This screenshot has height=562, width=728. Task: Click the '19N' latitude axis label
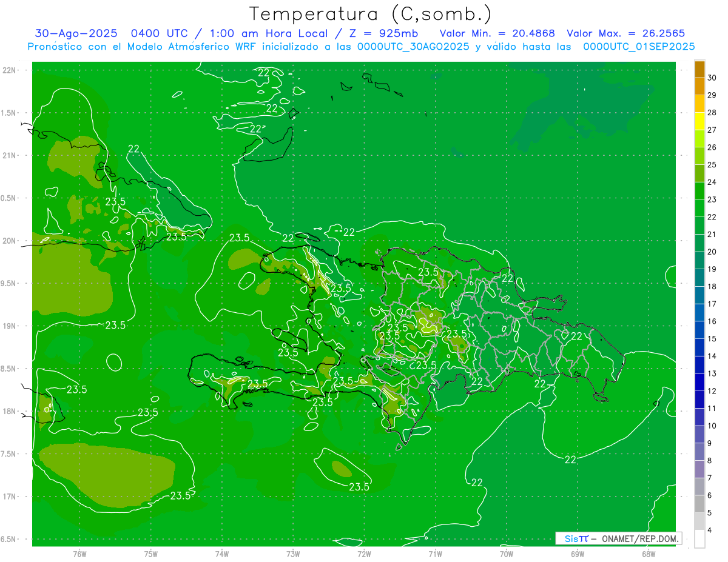(x=9, y=326)
